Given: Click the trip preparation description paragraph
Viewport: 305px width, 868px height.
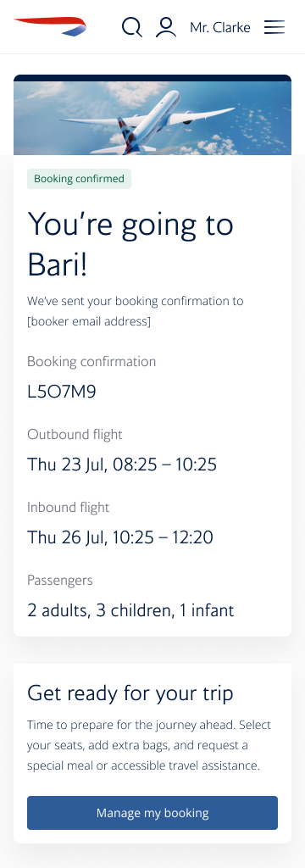Looking at the screenshot, I should [x=149, y=746].
